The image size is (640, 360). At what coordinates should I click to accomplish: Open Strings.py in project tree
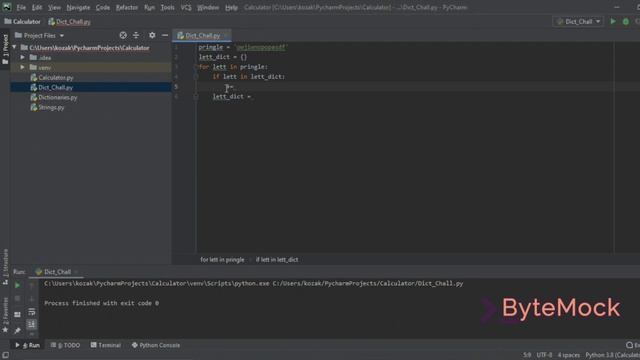coord(51,107)
